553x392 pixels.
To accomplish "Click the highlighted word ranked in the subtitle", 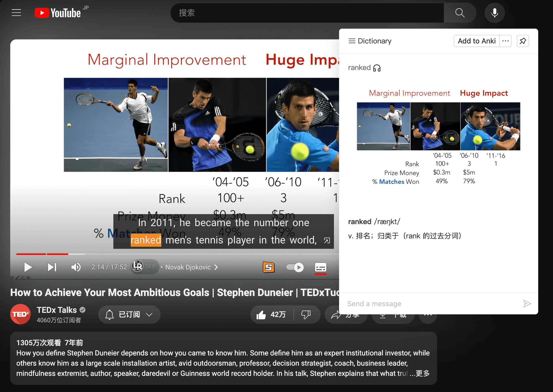I will 146,240.
